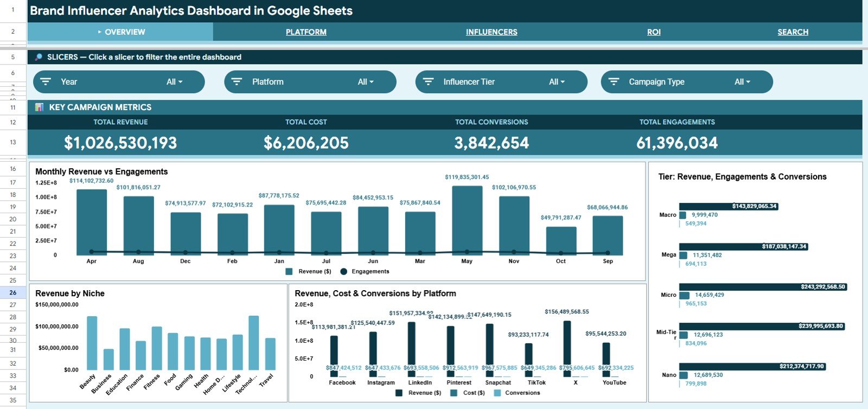Select row header 13
868x409 pixels.
tap(13, 142)
